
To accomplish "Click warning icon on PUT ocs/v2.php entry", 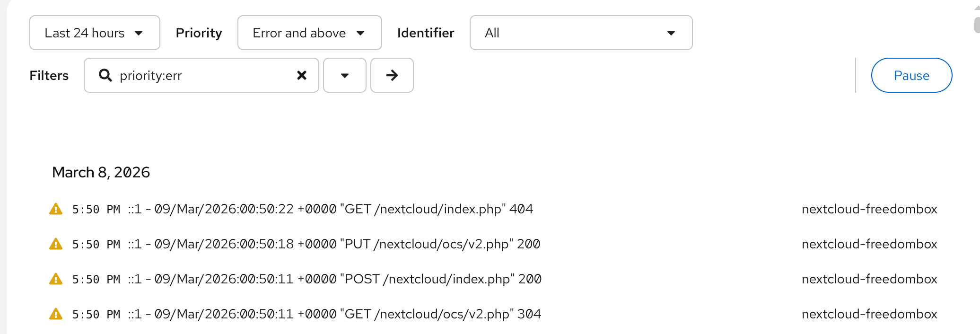I will tap(56, 244).
